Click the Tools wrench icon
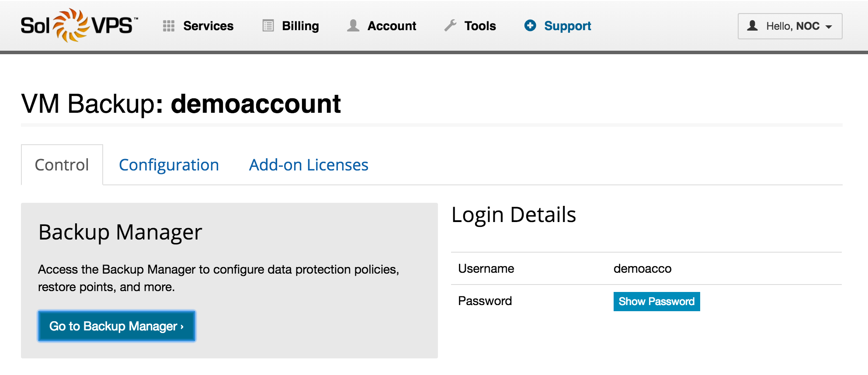This screenshot has height=375, width=868. (x=450, y=26)
